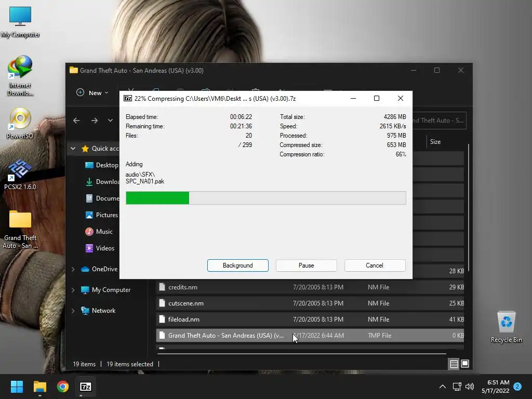Click the Explorer window folder icon
The width and height of the screenshot is (532, 399).
tap(74, 70)
